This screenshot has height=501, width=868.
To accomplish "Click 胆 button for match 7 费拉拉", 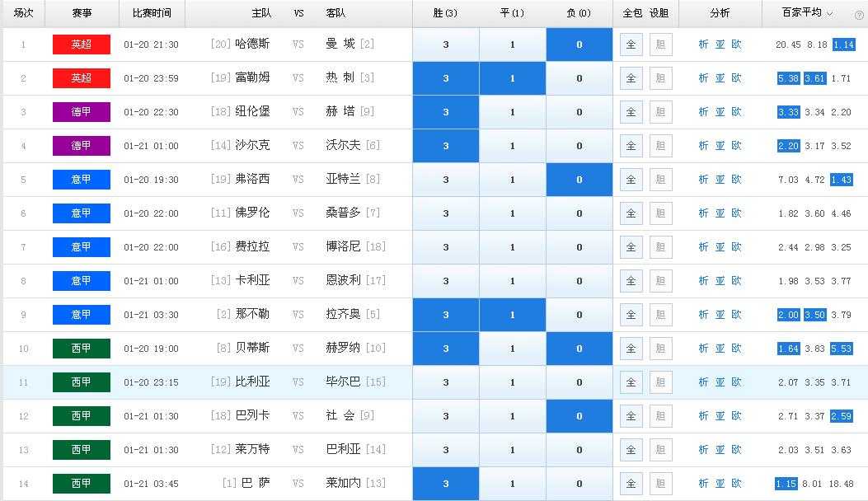I will click(x=660, y=247).
